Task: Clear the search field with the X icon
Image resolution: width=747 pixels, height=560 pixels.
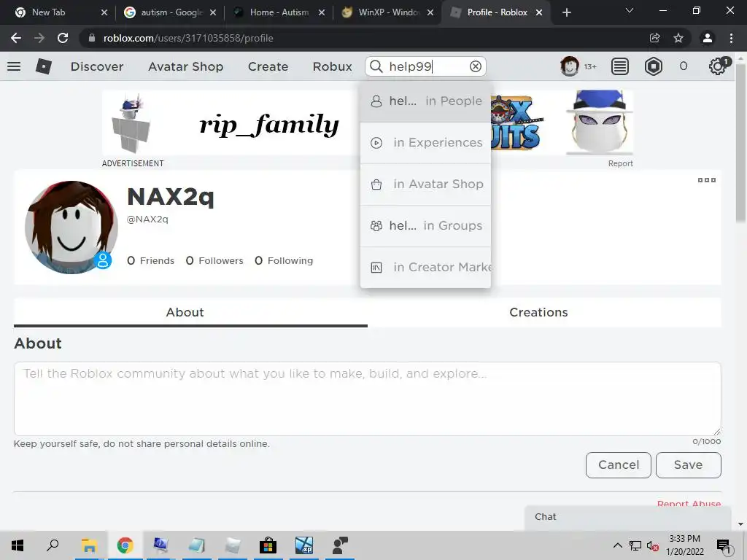Action: 475,66
